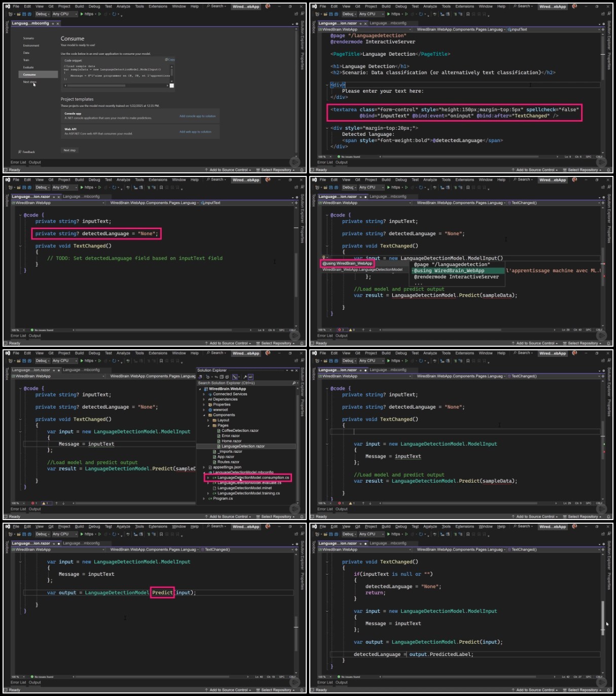Open the Build menu in the Consume window
Screen dimensions: 616x696
click(x=79, y=7)
